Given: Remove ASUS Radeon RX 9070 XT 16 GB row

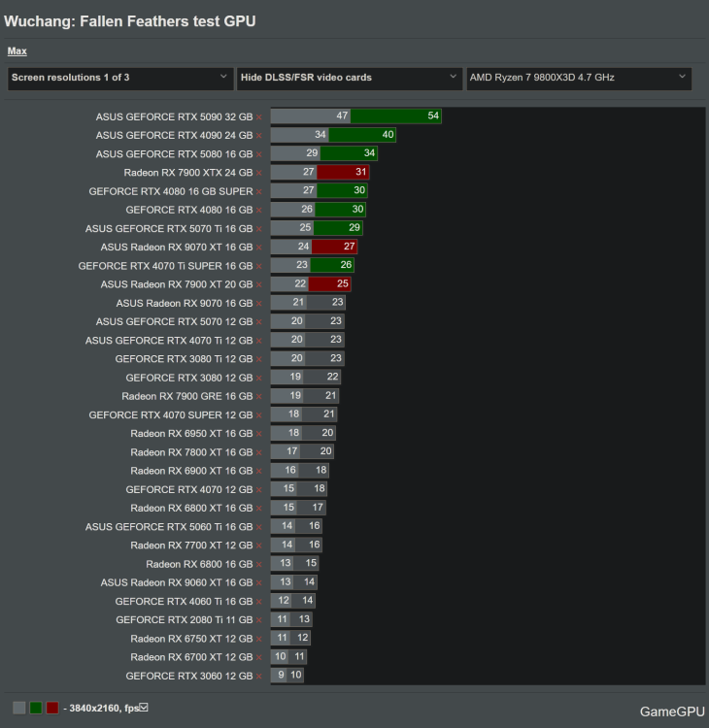Looking at the screenshot, I should (x=258, y=248).
